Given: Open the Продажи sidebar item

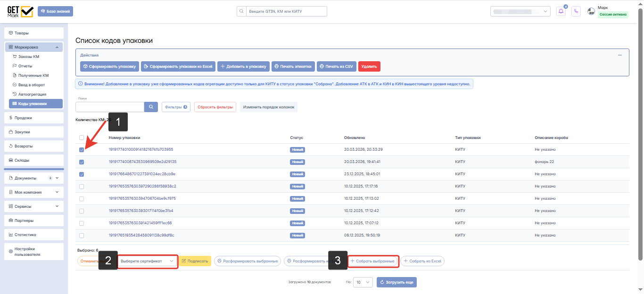Looking at the screenshot, I should (x=34, y=118).
